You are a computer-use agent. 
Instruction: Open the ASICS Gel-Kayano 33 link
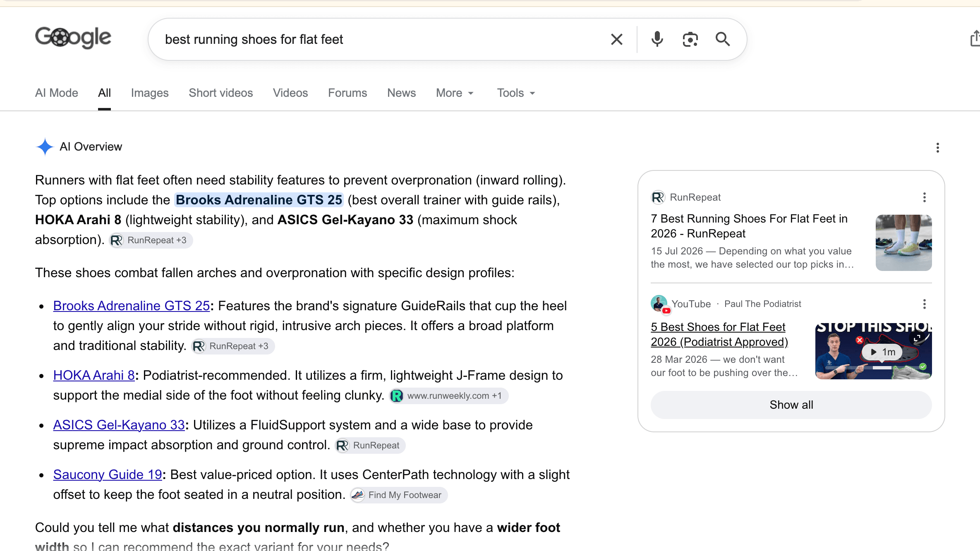119,425
